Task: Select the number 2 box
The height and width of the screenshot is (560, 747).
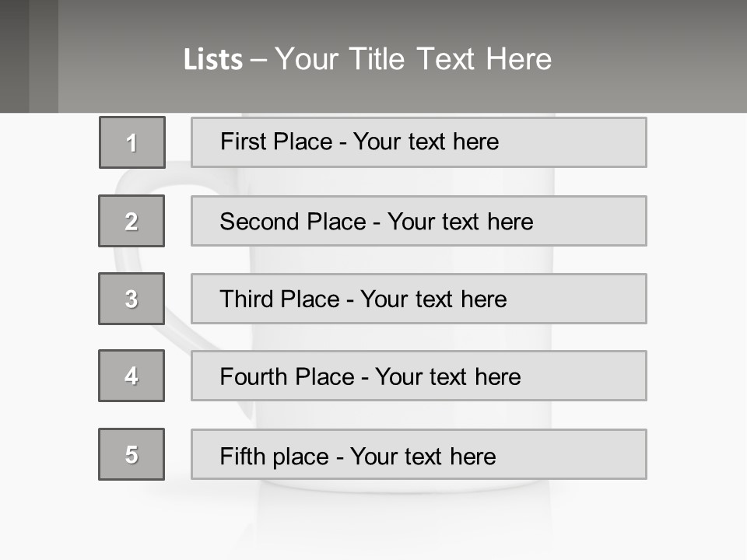Action: (132, 221)
